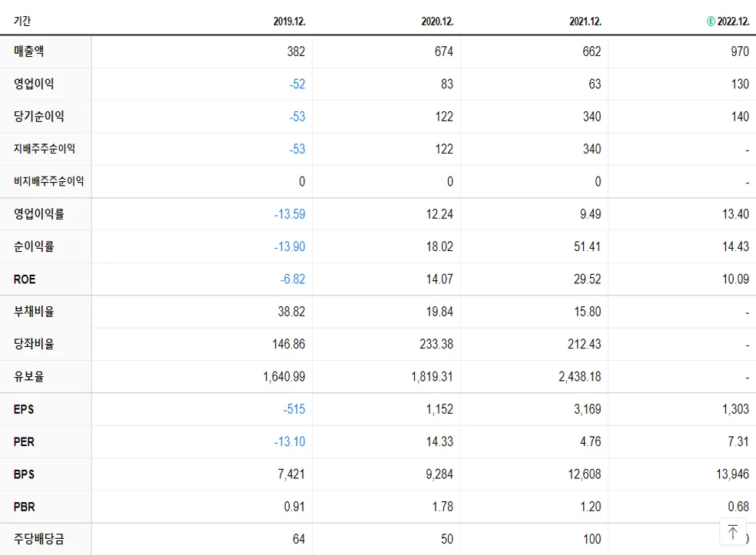Screen dimensions: 756x555
Task: Click the 2022 sales estimate 970
Action: pos(740,51)
